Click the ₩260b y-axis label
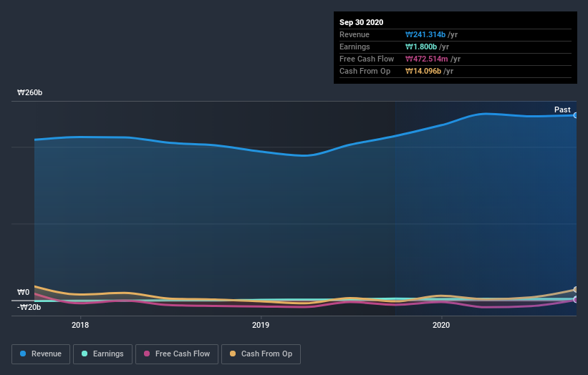 pos(29,92)
